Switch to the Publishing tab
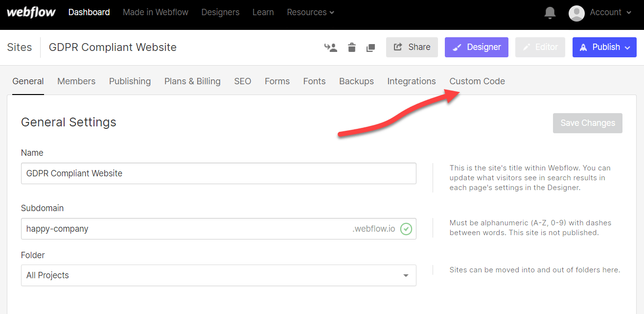 point(130,81)
